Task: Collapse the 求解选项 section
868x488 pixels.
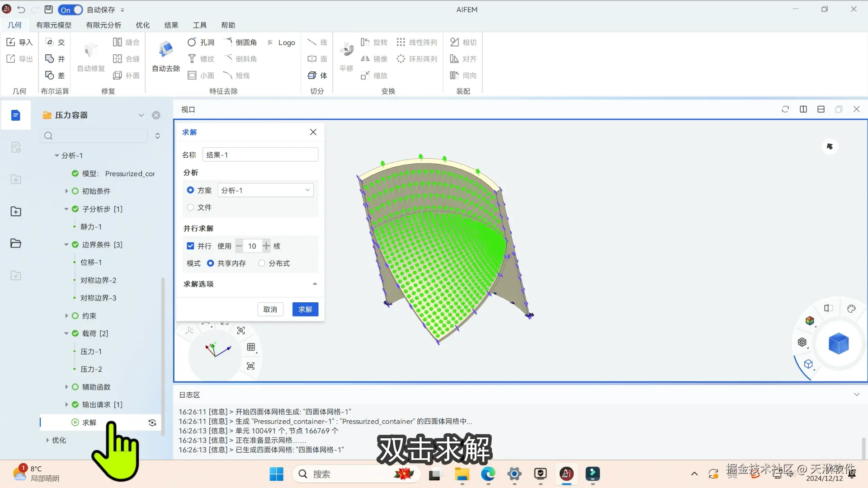Action: click(x=315, y=284)
